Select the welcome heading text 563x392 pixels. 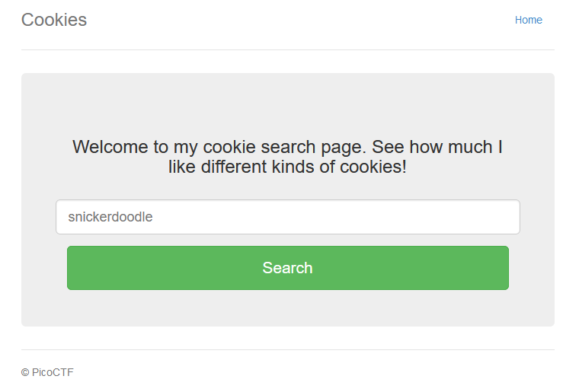[x=288, y=157]
